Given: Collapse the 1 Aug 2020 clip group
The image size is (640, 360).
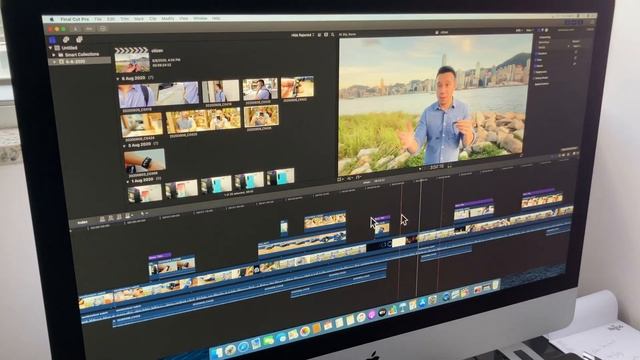Looking at the screenshot, I should 128,181.
